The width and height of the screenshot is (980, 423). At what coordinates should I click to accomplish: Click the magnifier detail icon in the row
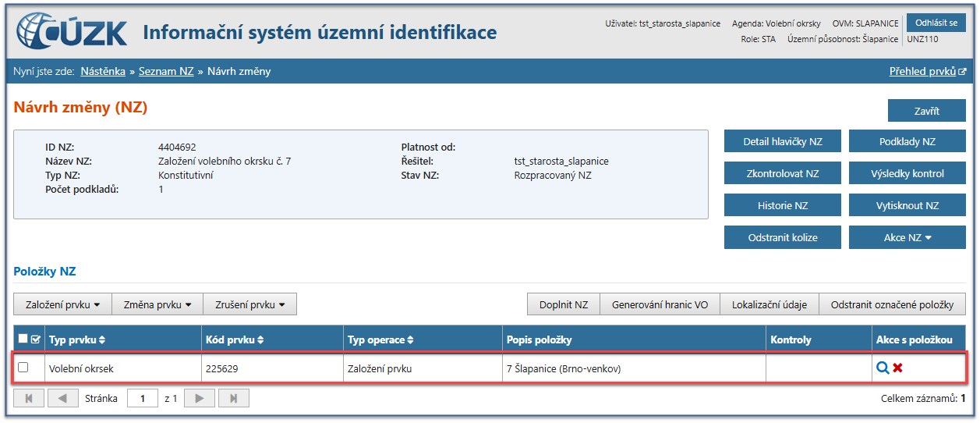[x=883, y=368]
